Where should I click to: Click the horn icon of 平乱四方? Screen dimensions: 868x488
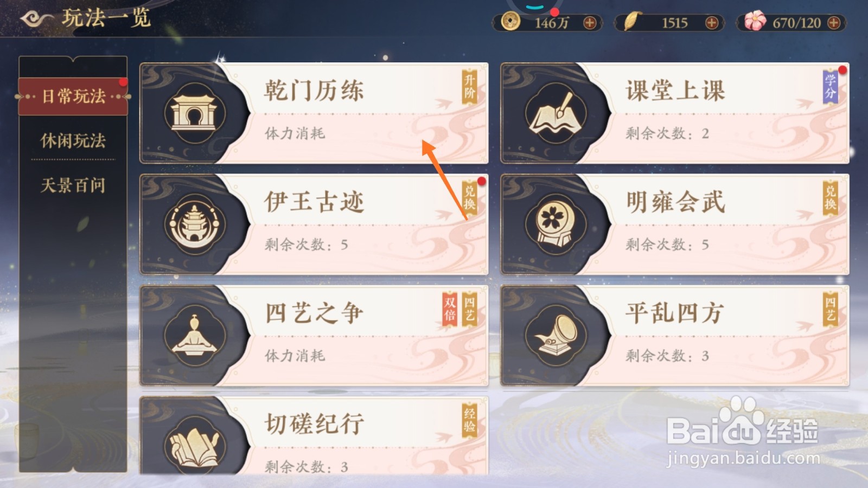[x=555, y=335]
